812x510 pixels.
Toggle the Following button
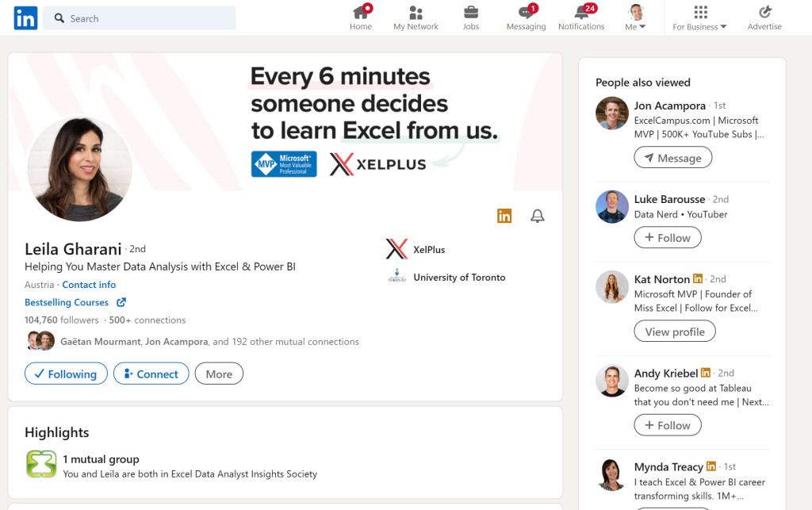coord(67,374)
